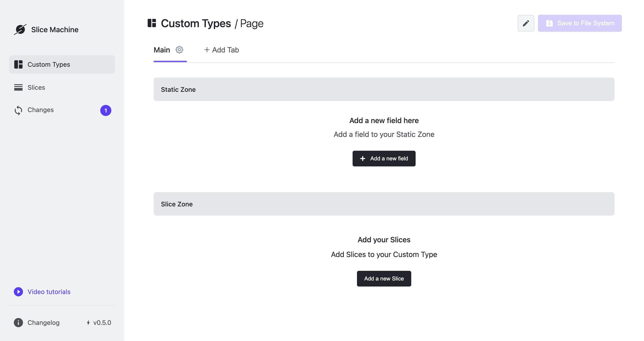
Task: Click the Video tutorials play button icon
Action: tap(18, 292)
